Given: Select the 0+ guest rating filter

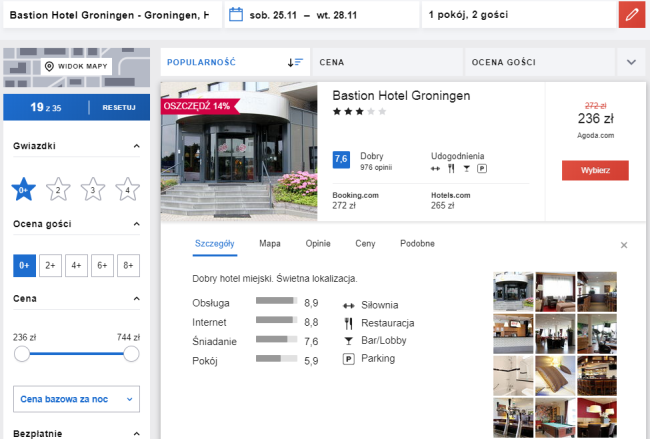Looking at the screenshot, I should (24, 265).
